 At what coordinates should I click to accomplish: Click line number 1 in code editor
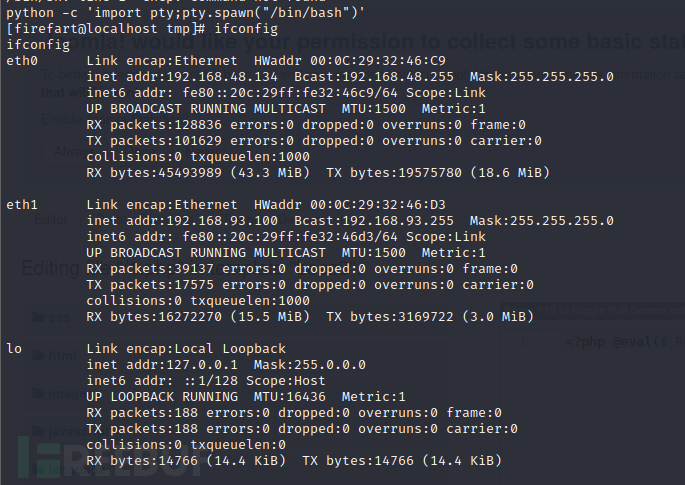point(522,342)
